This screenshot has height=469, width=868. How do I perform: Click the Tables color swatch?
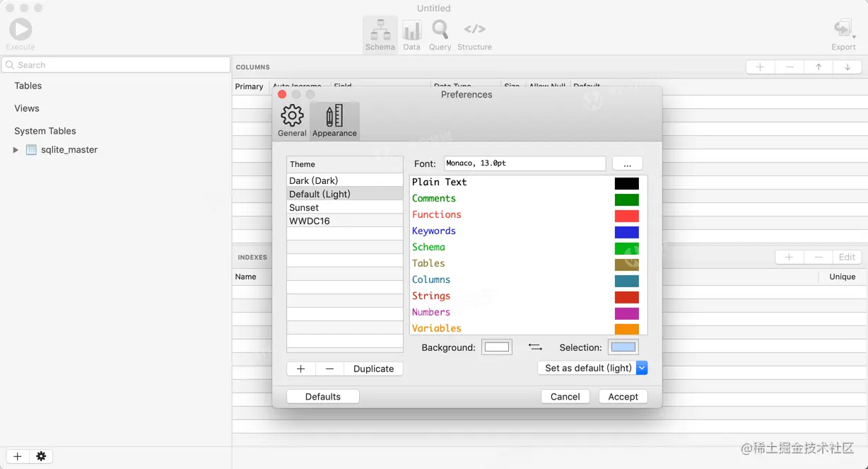point(627,265)
